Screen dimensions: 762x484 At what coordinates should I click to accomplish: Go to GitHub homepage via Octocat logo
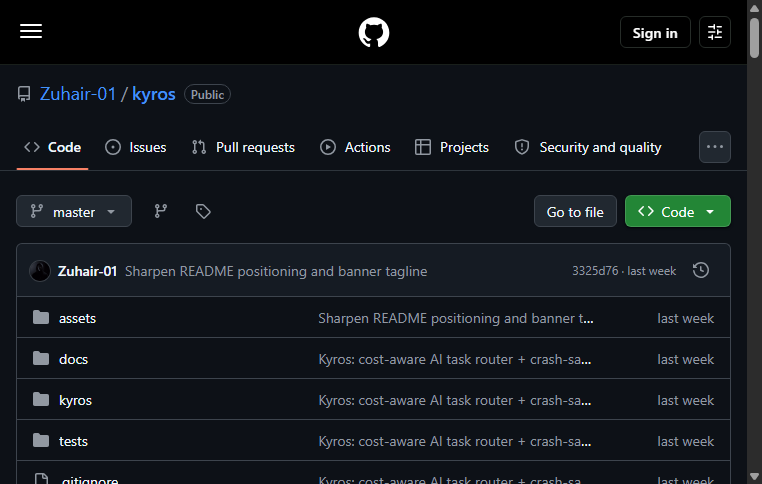(374, 33)
